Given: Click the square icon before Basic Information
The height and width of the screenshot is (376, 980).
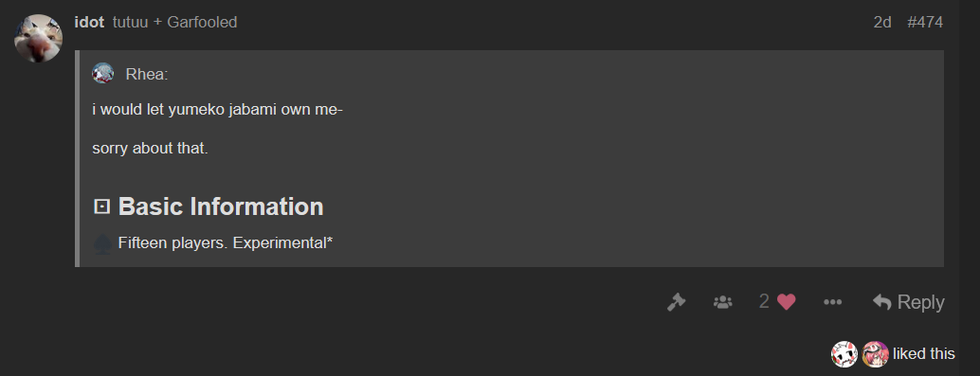Looking at the screenshot, I should coord(101,206).
